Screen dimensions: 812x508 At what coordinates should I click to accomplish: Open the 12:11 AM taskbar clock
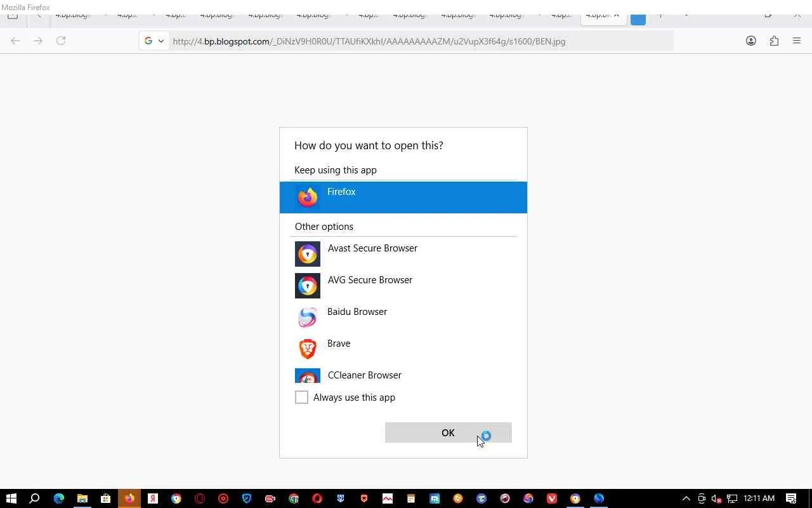[x=759, y=498]
